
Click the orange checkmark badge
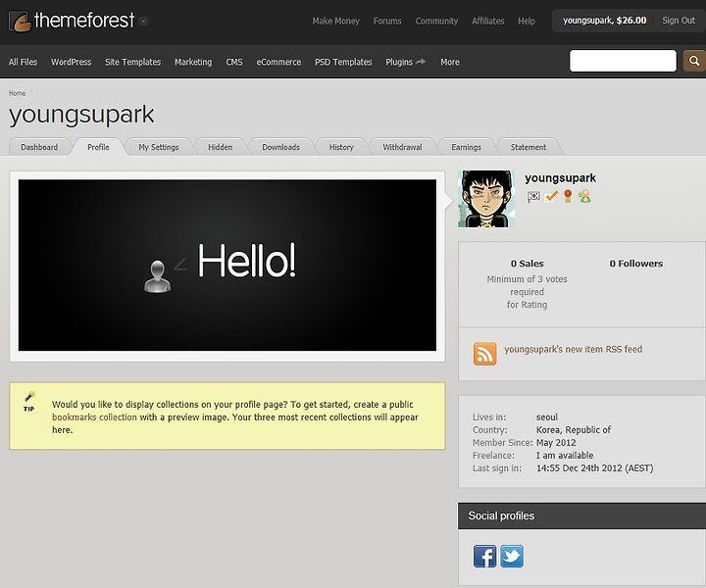tap(551, 196)
